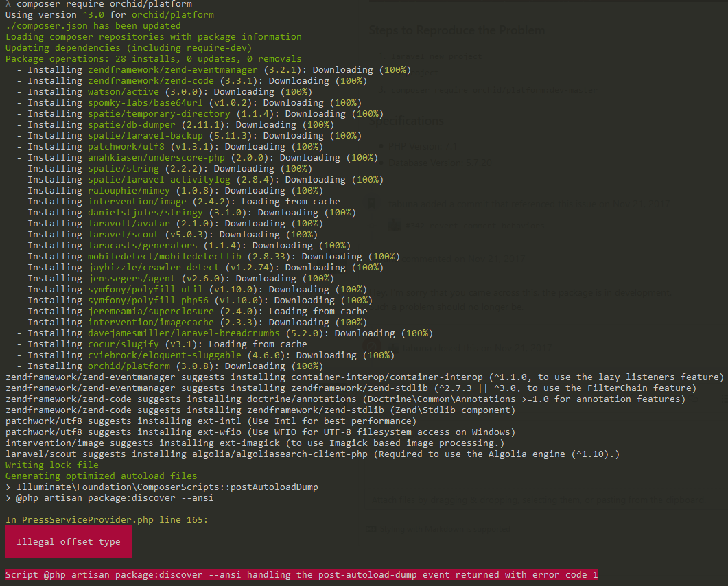Click the '(Zend\Stdlib component)' suggestion line

(261, 410)
